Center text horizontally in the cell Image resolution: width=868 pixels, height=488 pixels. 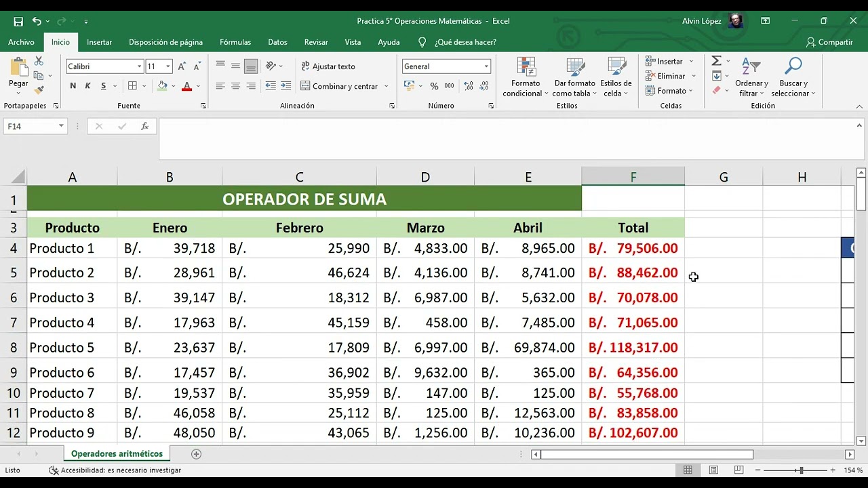[x=235, y=86]
